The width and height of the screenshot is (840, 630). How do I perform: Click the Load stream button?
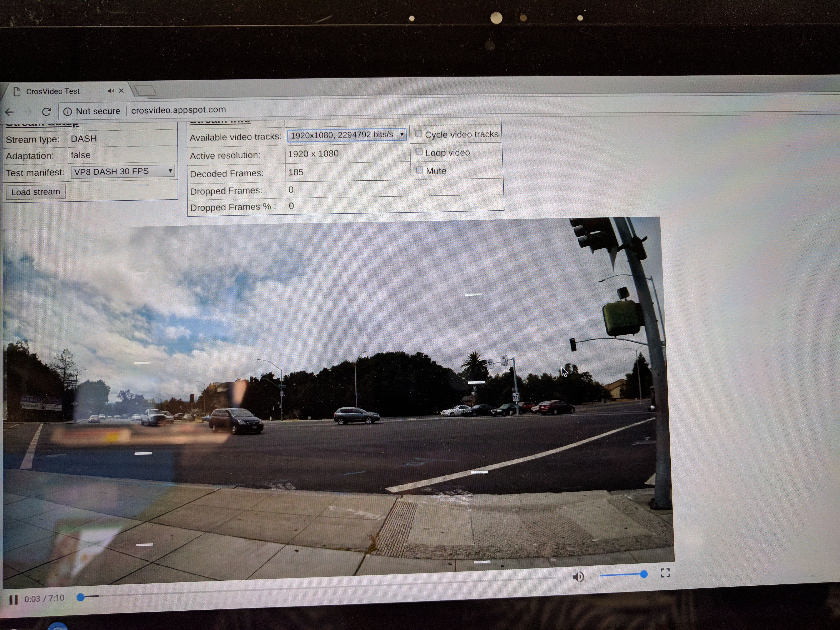pos(36,192)
